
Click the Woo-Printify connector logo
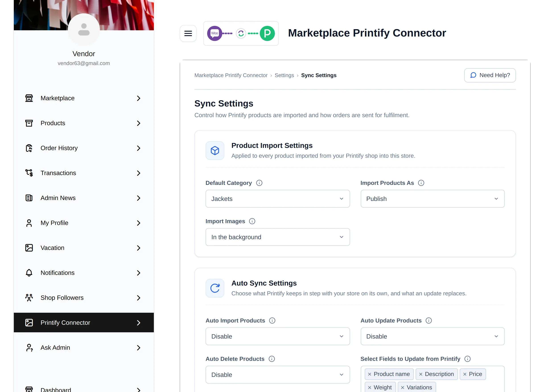pos(241,33)
